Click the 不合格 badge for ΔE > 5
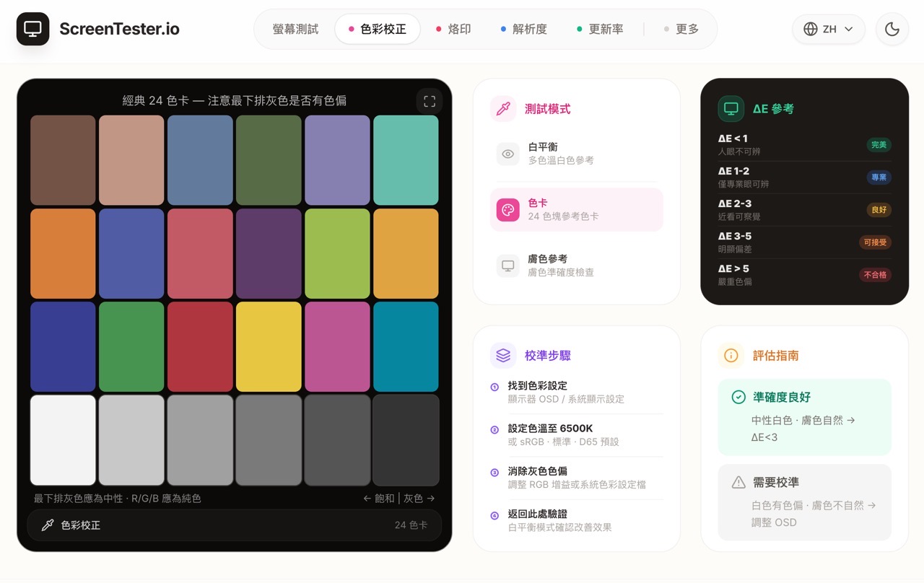 click(875, 275)
